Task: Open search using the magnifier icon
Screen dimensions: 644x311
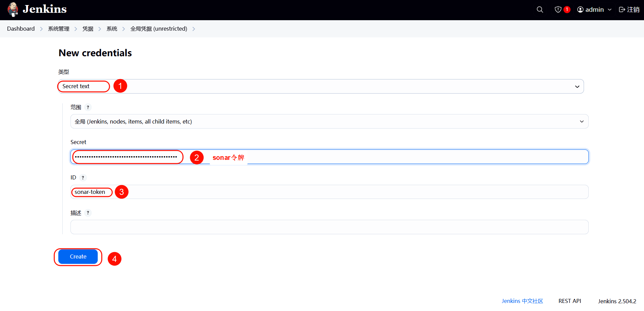Action: click(x=540, y=10)
